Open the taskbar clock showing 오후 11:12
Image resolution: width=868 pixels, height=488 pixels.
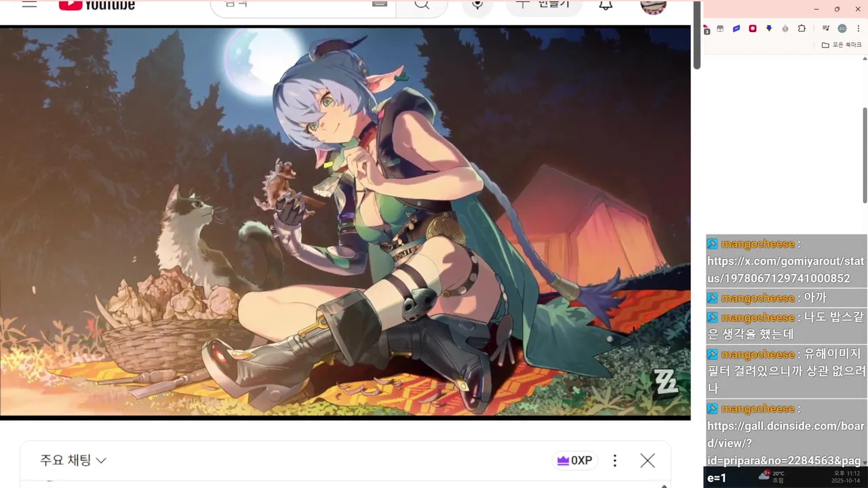[846, 477]
